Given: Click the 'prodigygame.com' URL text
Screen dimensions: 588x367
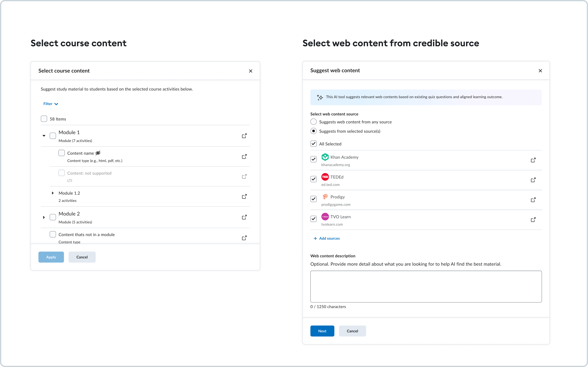Looking at the screenshot, I should (x=336, y=205).
